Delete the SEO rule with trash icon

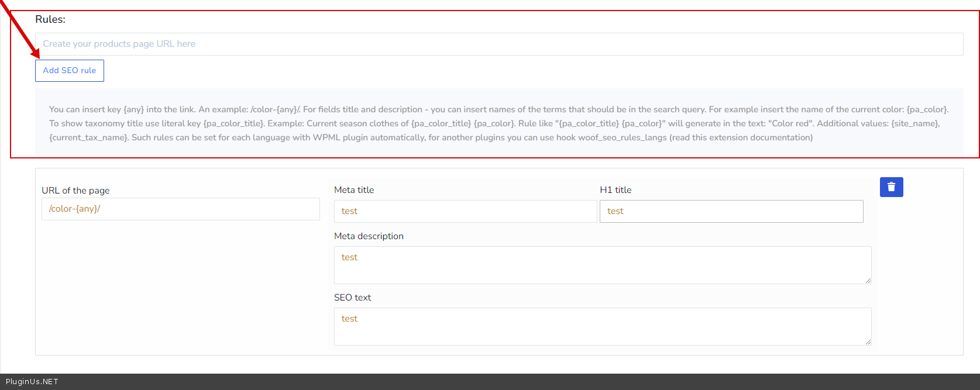coord(891,187)
